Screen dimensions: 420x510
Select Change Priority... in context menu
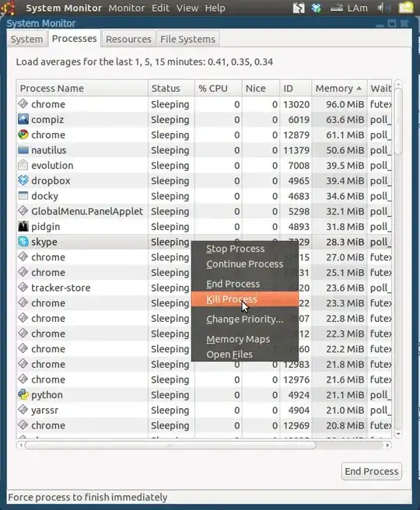245,319
